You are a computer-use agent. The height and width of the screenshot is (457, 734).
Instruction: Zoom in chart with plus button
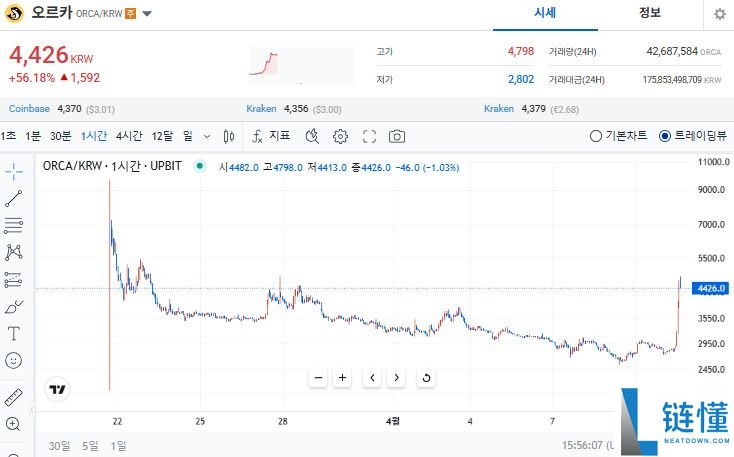pyautogui.click(x=342, y=378)
